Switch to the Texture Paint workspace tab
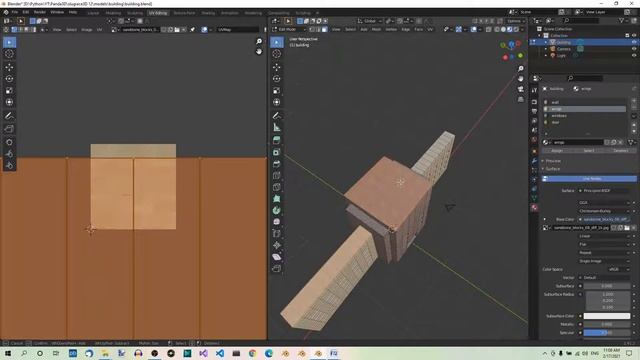 184,13
